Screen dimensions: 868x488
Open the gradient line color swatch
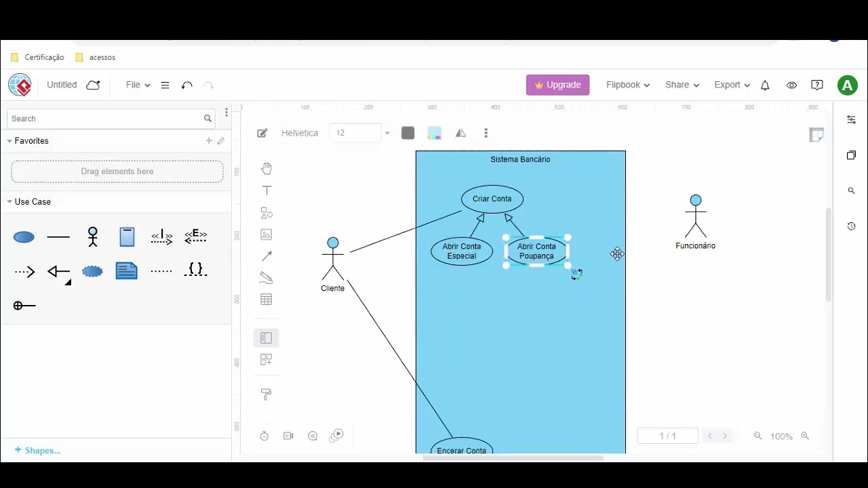(x=435, y=134)
